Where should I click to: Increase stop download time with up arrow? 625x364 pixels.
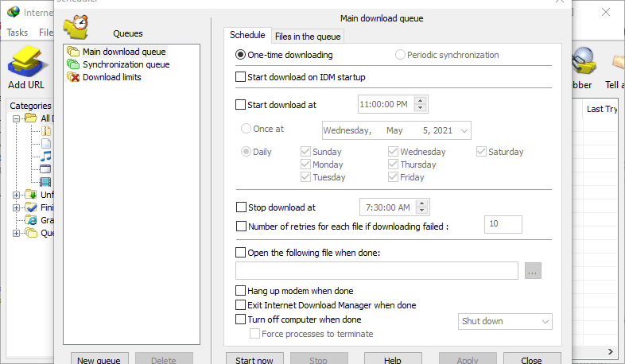[421, 203]
